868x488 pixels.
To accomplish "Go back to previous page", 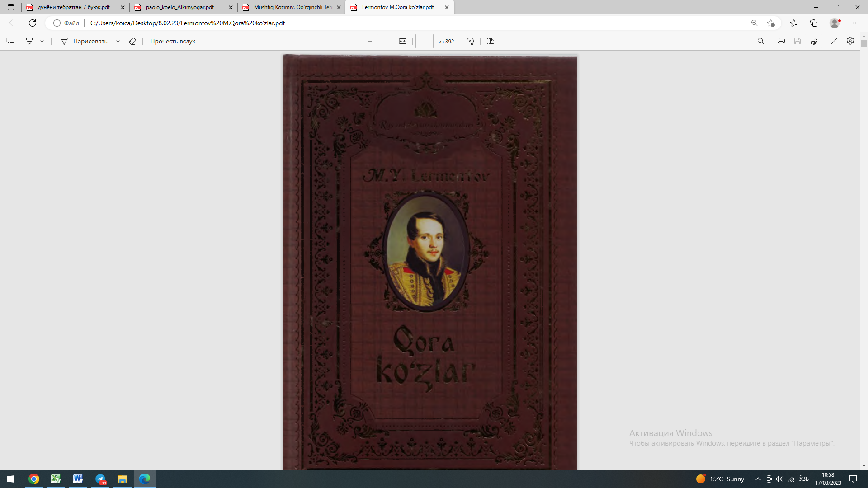I will pos(13,23).
